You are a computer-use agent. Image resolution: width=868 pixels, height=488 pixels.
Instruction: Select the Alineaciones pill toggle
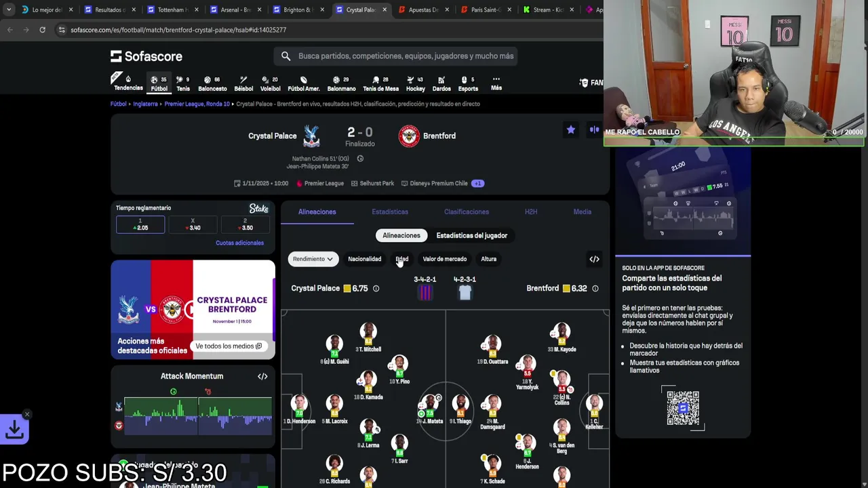point(401,235)
